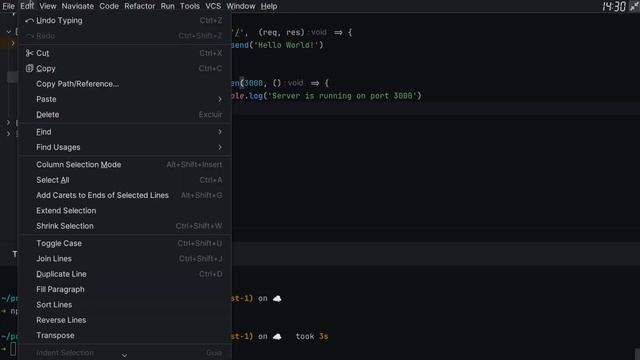
Task: Open the Refactor menu
Action: (140, 6)
